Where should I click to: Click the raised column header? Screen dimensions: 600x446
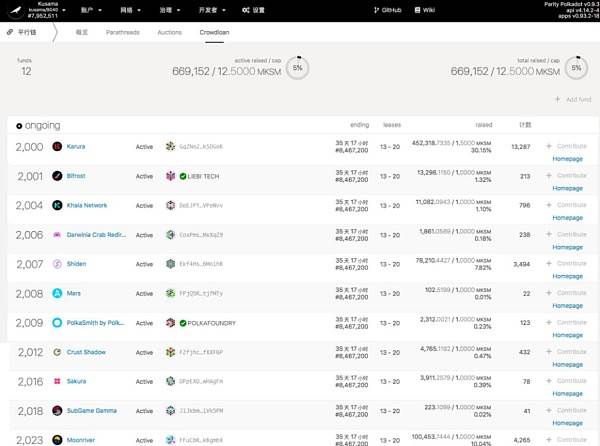tap(484, 125)
